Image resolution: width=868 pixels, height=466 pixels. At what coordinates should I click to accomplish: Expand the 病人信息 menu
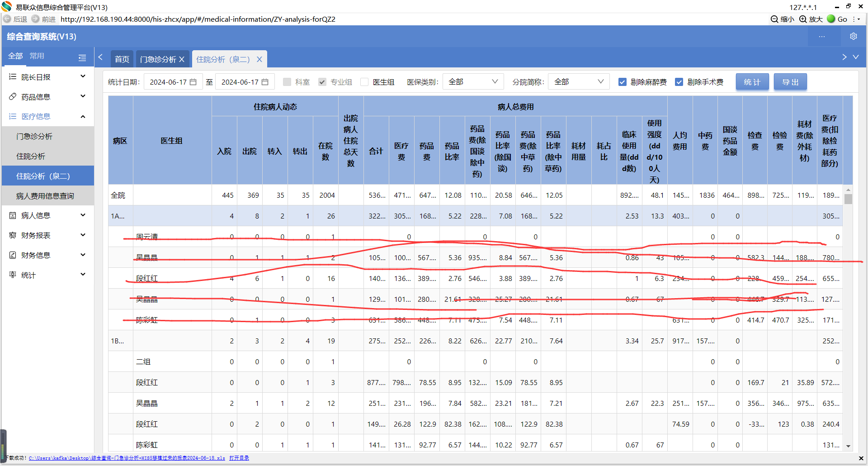pyautogui.click(x=83, y=215)
